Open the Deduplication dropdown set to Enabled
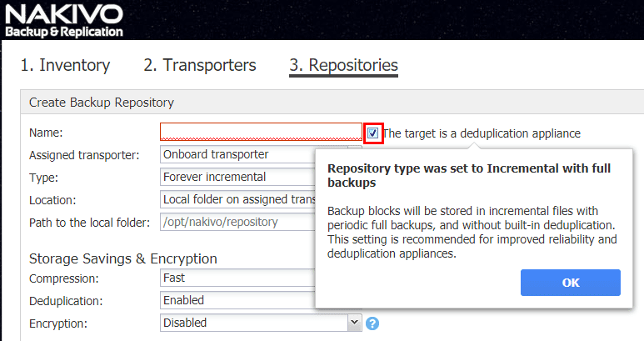 (237, 300)
